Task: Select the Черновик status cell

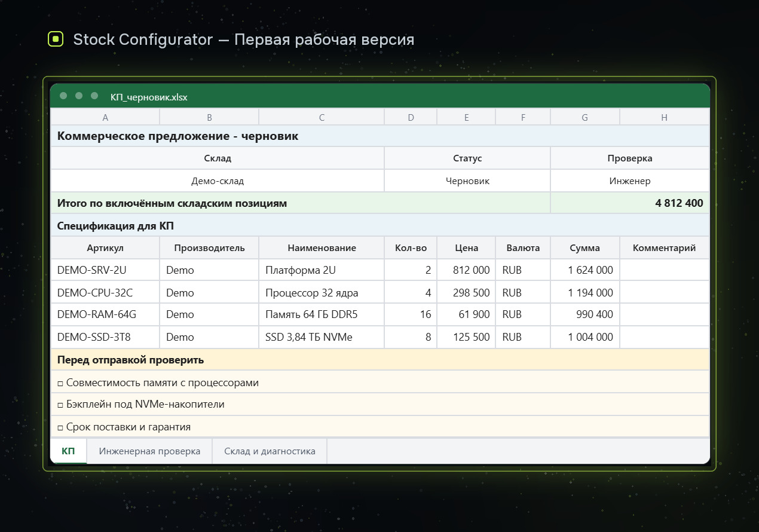Action: coord(467,181)
